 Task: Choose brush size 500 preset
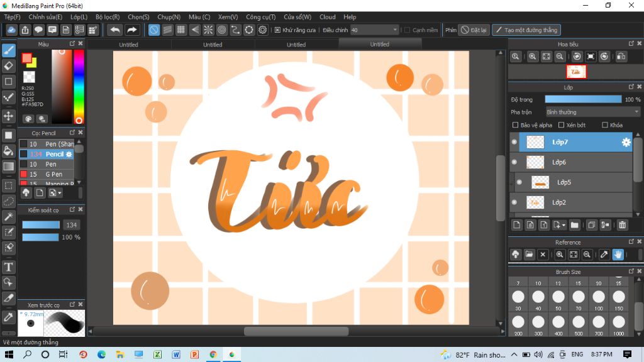(579, 325)
